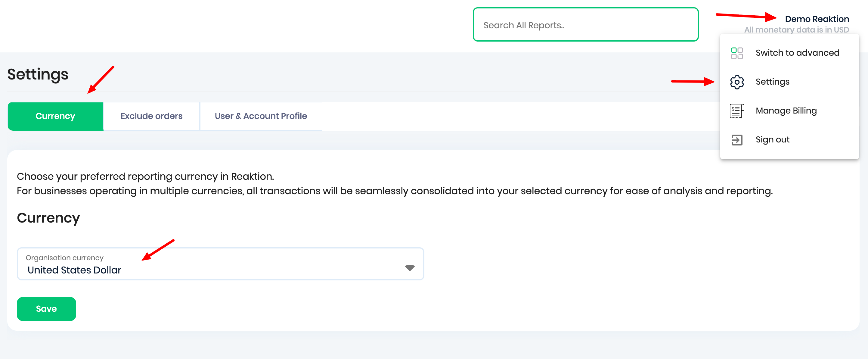This screenshot has width=868, height=359.
Task: Click the All monetary data in USD text
Action: coord(796,30)
